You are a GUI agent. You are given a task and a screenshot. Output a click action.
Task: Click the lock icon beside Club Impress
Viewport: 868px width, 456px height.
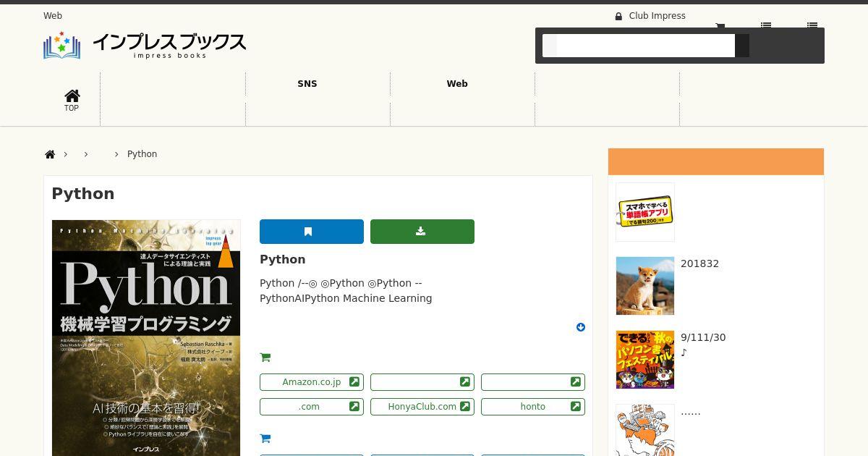(618, 16)
